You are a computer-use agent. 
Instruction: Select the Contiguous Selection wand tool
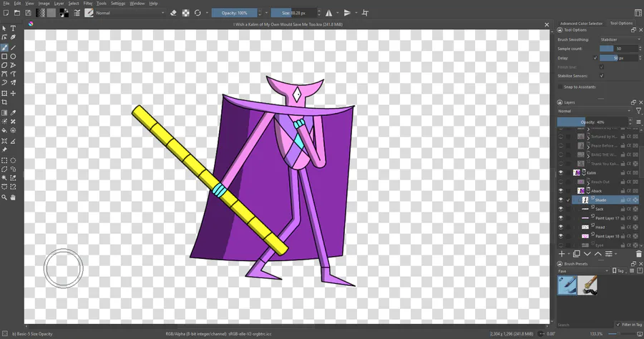pos(4,178)
